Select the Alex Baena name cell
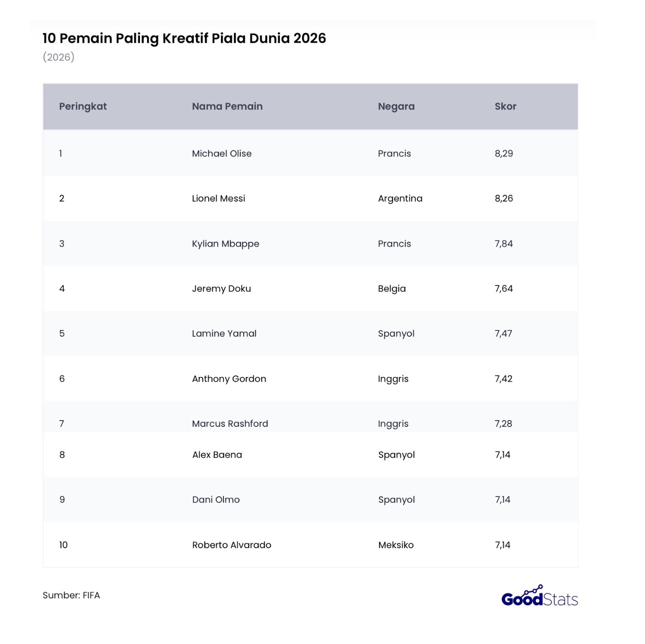The height and width of the screenshot is (644, 645). coord(217,454)
